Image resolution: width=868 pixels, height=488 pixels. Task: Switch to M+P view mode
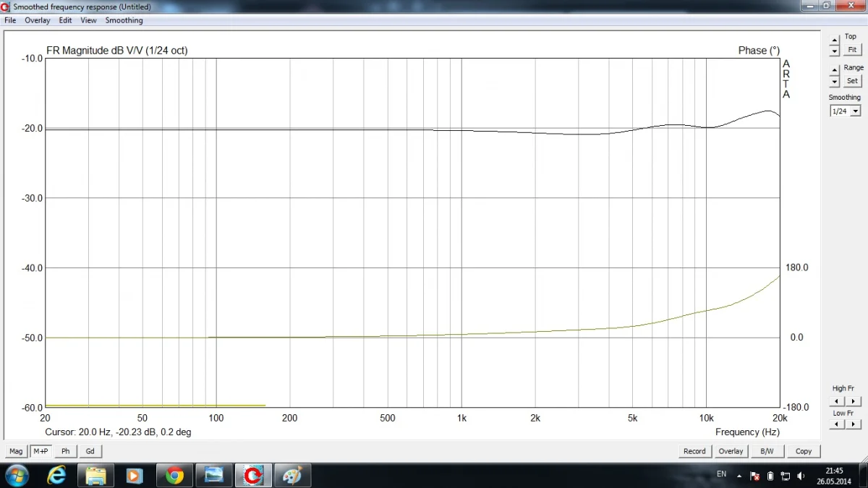41,451
